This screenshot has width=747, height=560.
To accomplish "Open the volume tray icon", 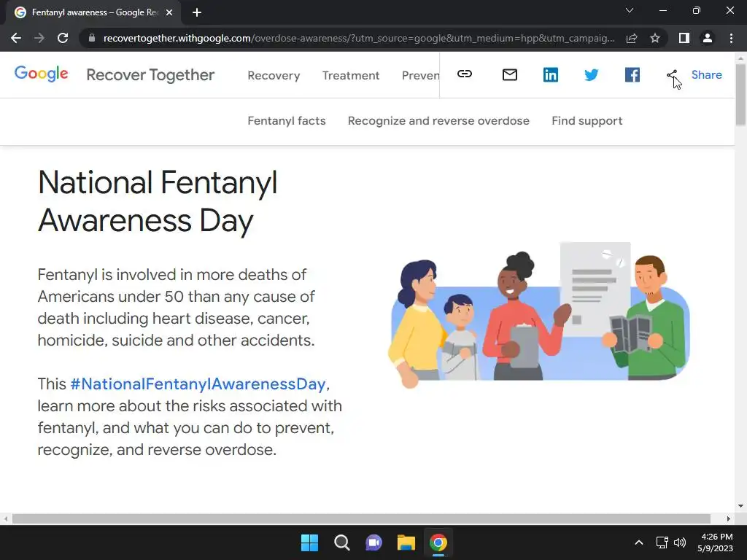I will [x=680, y=542].
